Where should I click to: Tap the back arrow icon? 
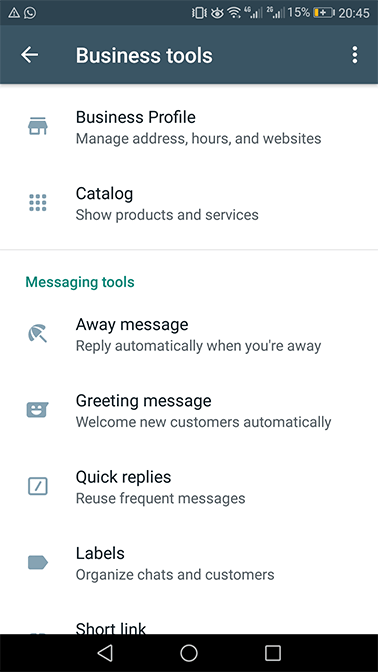pyautogui.click(x=30, y=55)
